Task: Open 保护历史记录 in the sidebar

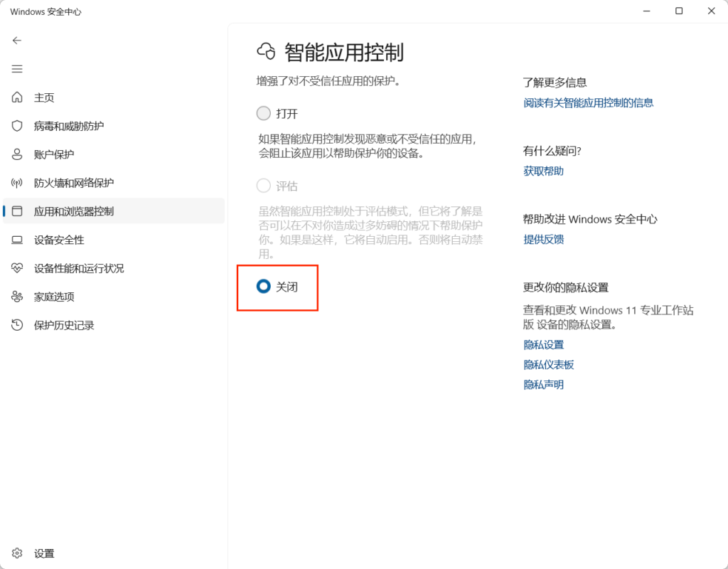Action: [114, 325]
